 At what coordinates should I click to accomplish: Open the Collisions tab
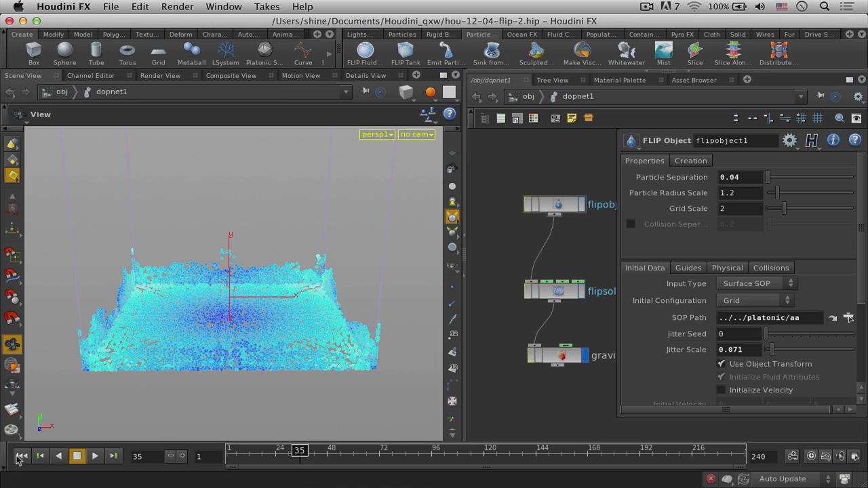[770, 268]
